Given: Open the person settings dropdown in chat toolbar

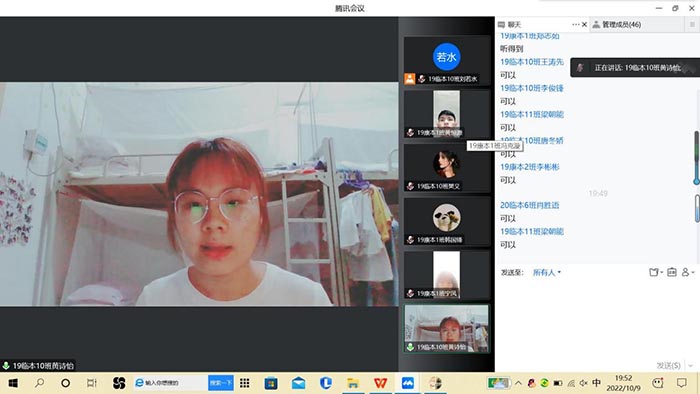Looking at the screenshot, I should (x=688, y=272).
